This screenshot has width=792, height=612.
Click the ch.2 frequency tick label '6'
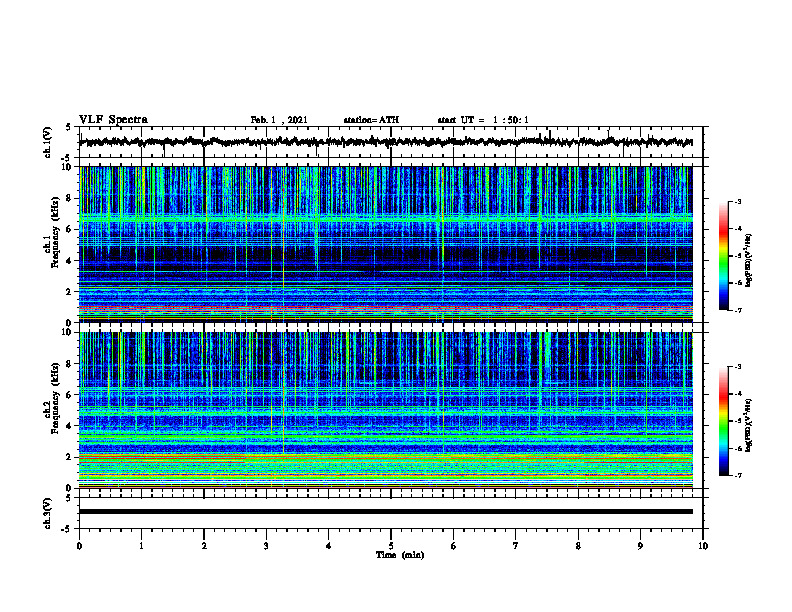click(x=71, y=395)
